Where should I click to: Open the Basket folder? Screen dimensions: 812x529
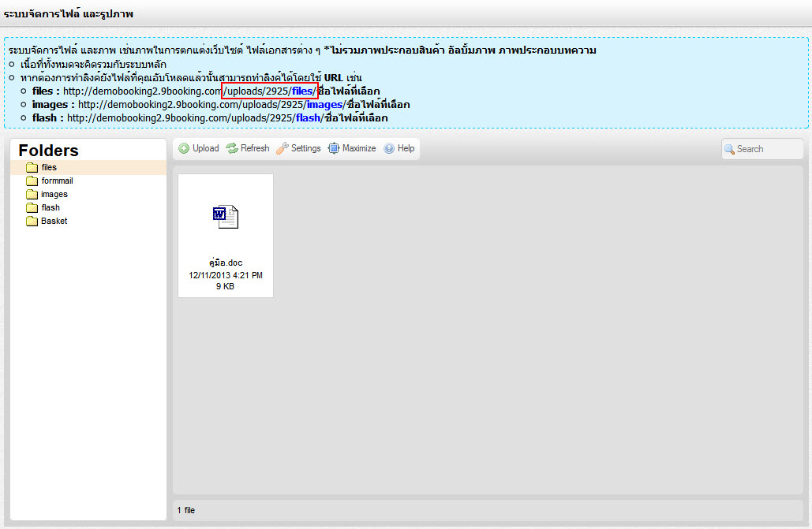(54, 222)
